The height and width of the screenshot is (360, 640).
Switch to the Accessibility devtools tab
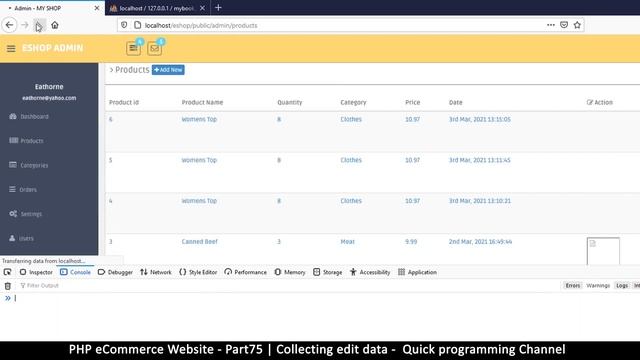point(370,272)
